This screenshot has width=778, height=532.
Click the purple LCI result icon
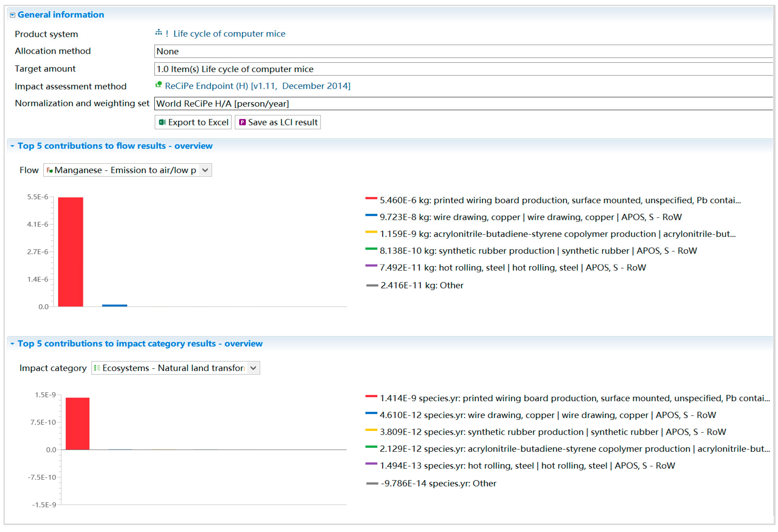pyautogui.click(x=242, y=122)
